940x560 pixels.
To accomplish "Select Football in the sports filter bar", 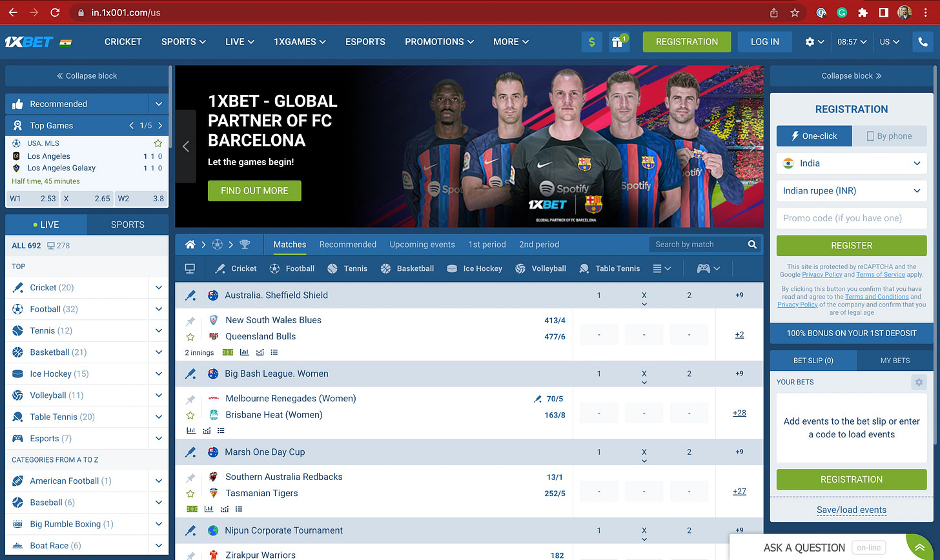I will (292, 268).
